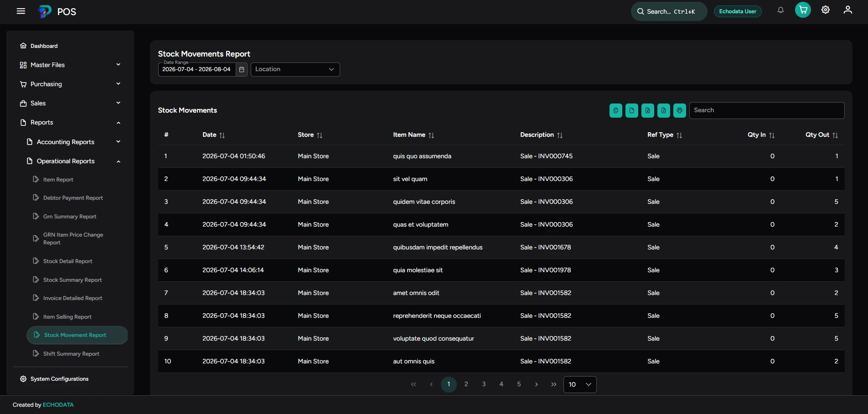Click item name 'aut omnis quis'
This screenshot has height=414, width=868.
(413, 362)
